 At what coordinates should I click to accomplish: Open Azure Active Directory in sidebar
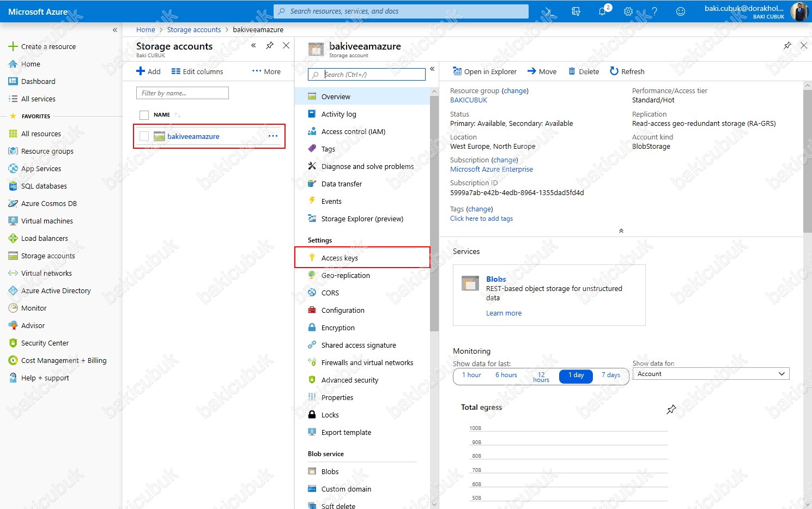click(50, 290)
